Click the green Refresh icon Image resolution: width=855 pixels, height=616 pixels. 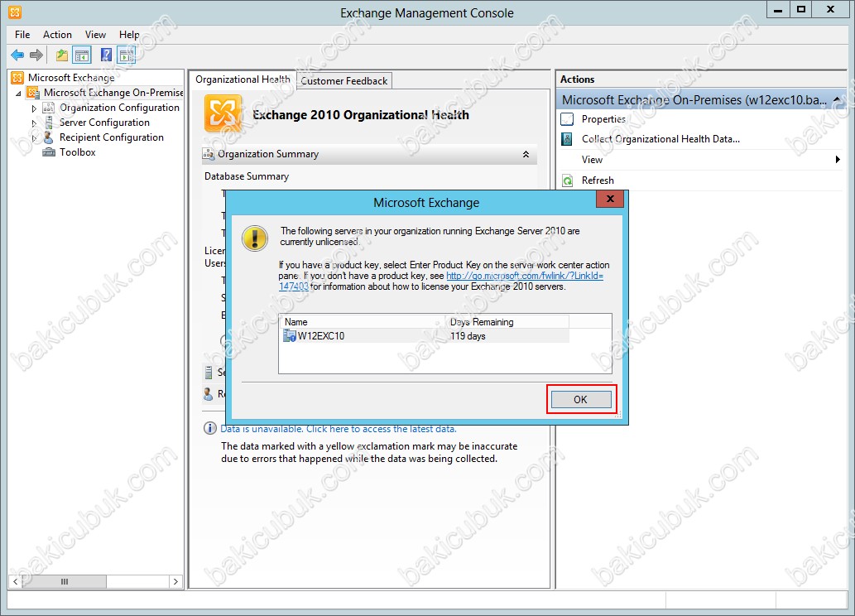coord(568,180)
